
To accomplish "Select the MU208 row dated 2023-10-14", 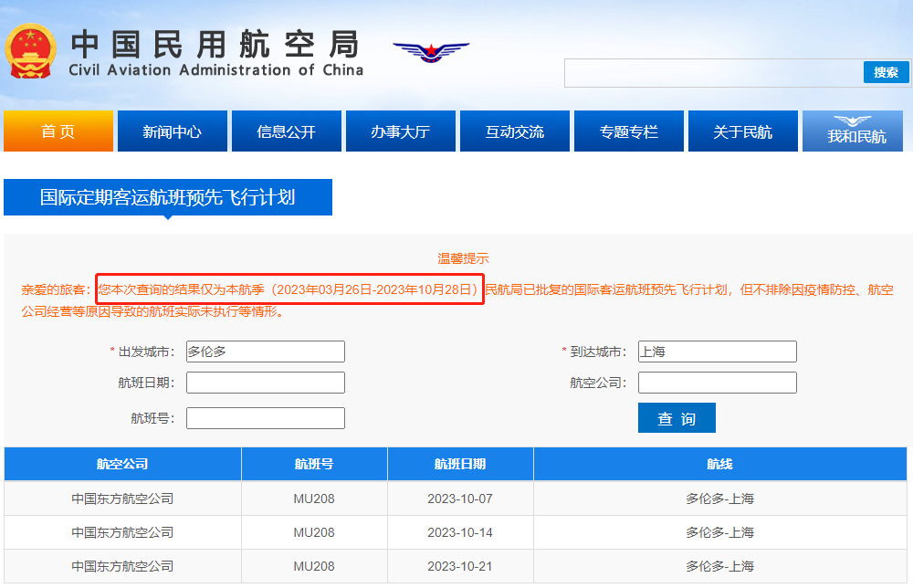I will coord(457,532).
